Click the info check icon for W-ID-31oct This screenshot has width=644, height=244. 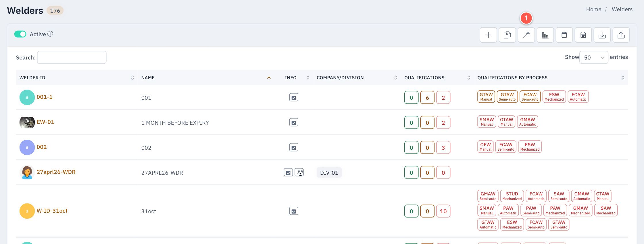[294, 211]
